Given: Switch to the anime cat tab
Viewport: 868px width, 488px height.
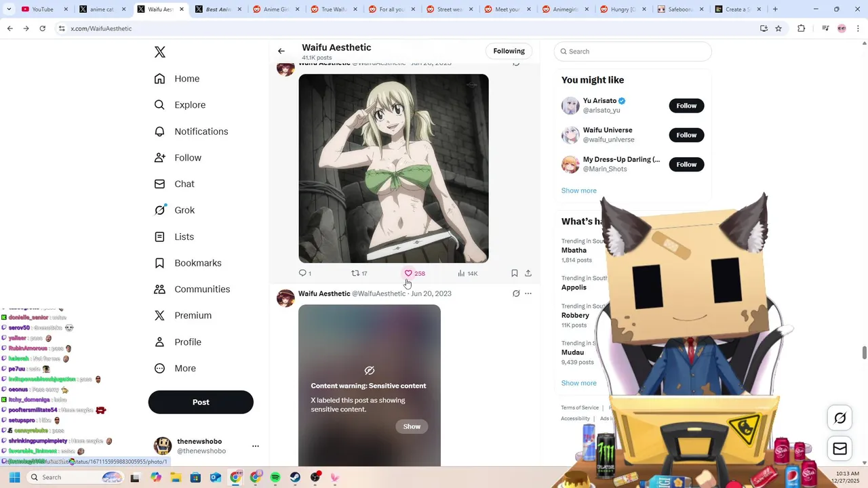Looking at the screenshot, I should pyautogui.click(x=103, y=9).
